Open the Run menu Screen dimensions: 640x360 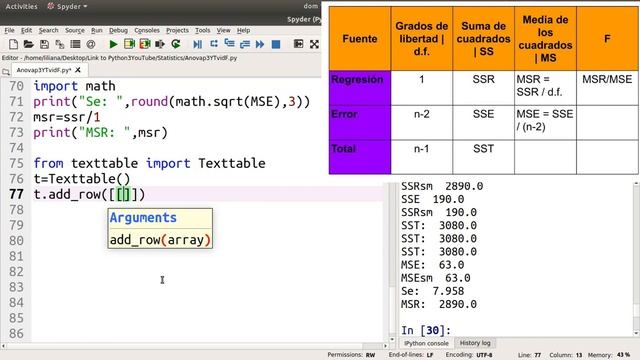pos(97,30)
